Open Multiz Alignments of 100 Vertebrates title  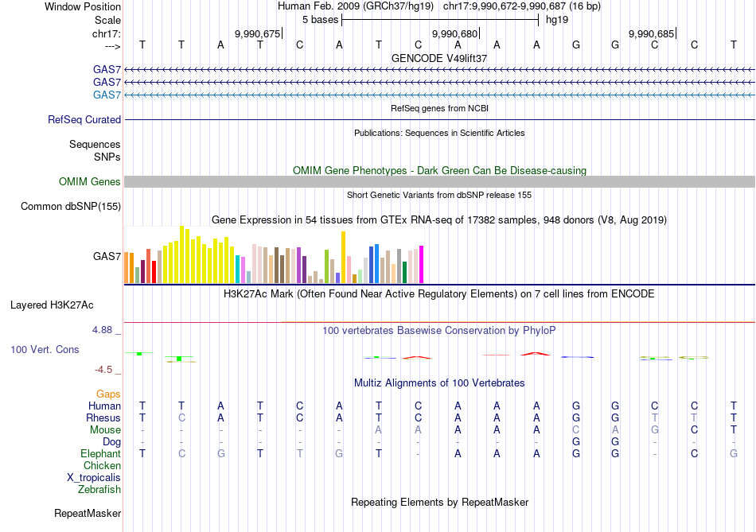[x=439, y=383]
